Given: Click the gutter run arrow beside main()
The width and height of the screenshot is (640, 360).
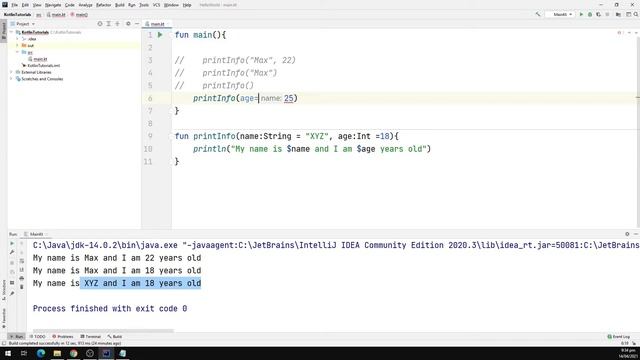Looking at the screenshot, I should (x=160, y=35).
